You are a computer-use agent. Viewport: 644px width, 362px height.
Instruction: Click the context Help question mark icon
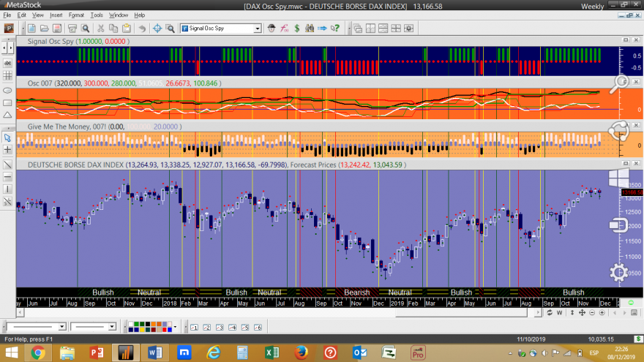(x=335, y=29)
